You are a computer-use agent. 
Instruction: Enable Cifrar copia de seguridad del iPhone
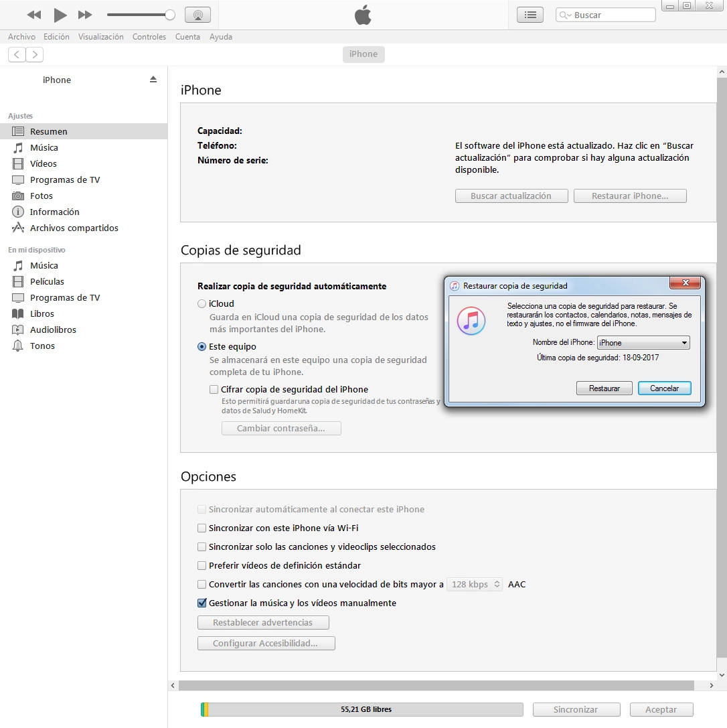[x=214, y=389]
